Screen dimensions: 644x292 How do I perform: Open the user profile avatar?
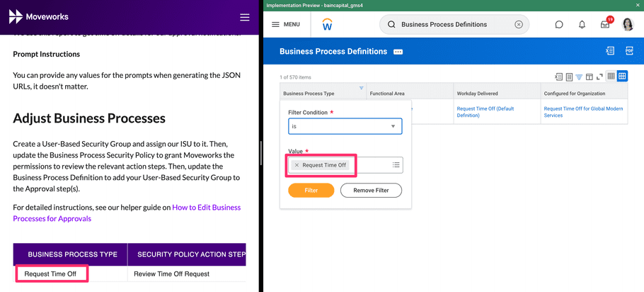pyautogui.click(x=628, y=24)
